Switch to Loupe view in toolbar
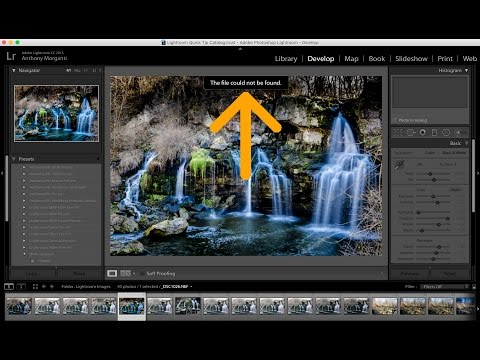Screen dimensions: 480x360 tap(112, 273)
